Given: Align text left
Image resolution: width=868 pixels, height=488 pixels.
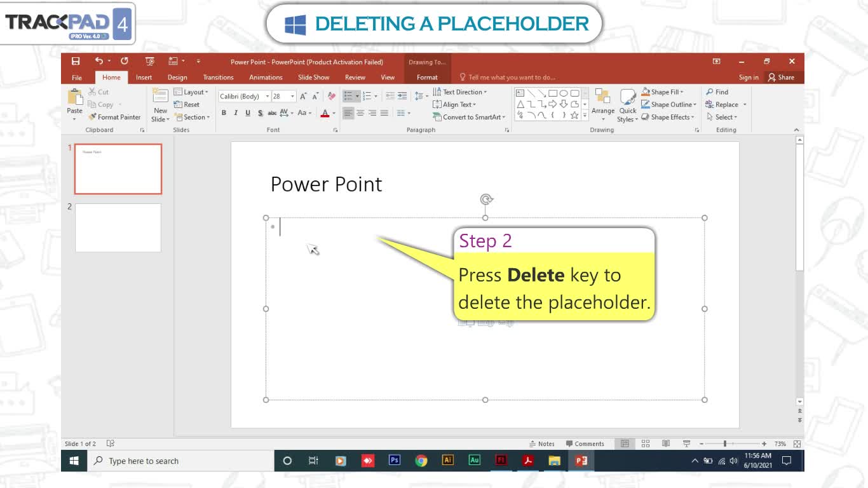Looking at the screenshot, I should point(348,113).
